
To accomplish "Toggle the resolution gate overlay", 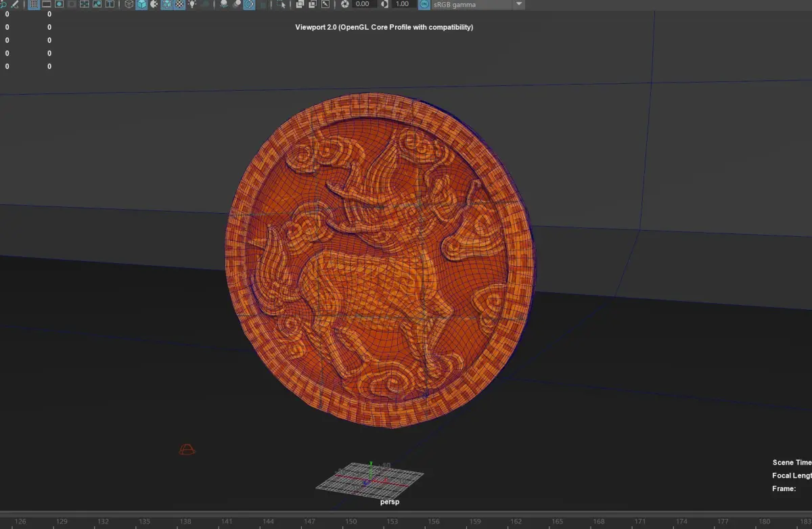I will (59, 4).
